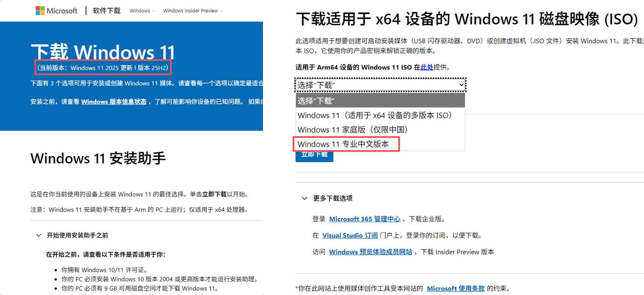644x295 pixels.
Task: Choose Windows 11 x64 多版本 ISO option
Action: coord(380,115)
